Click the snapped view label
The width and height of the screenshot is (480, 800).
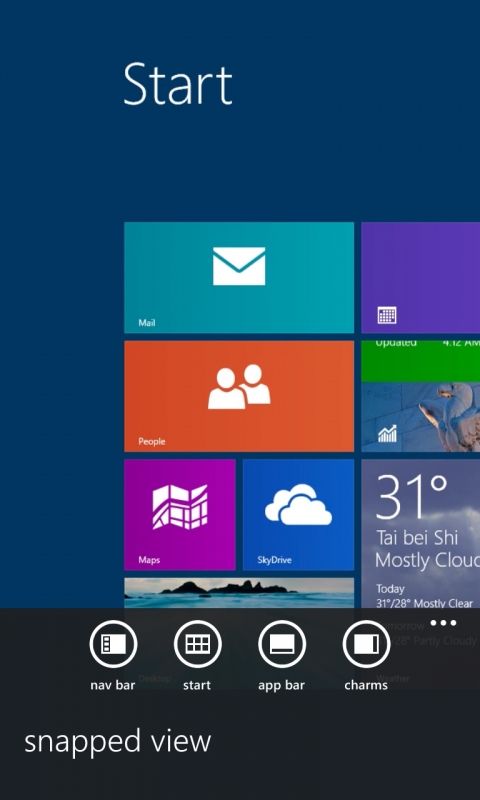[117, 742]
